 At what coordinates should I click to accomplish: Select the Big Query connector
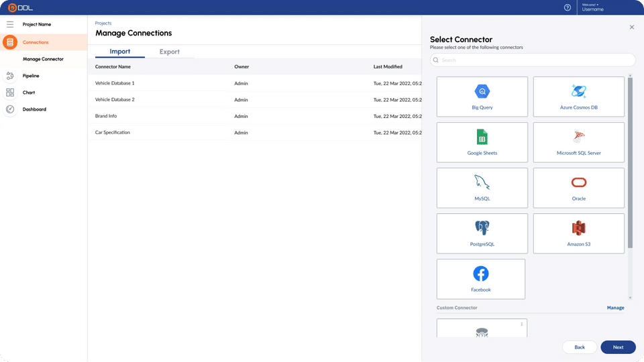[481, 97]
